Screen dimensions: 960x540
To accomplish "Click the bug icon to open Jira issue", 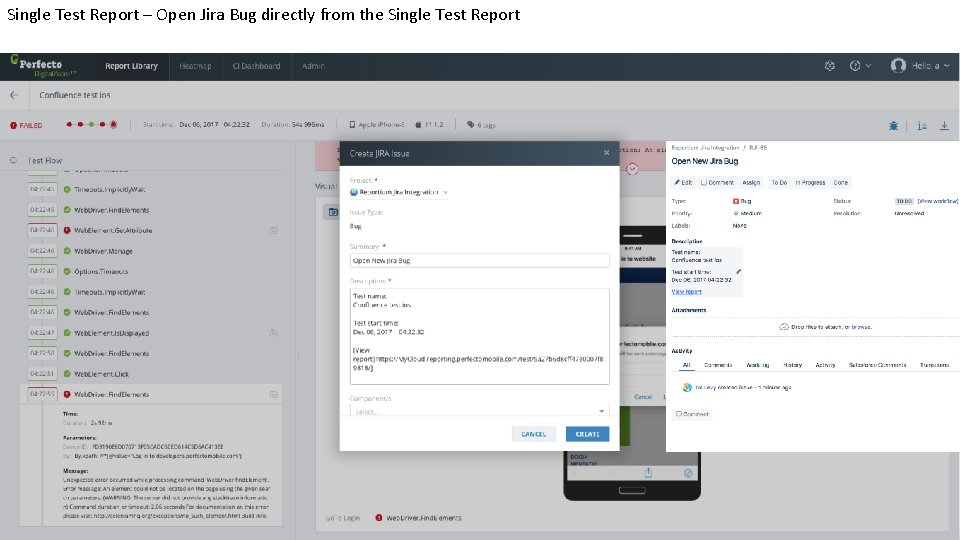I will pyautogui.click(x=893, y=126).
